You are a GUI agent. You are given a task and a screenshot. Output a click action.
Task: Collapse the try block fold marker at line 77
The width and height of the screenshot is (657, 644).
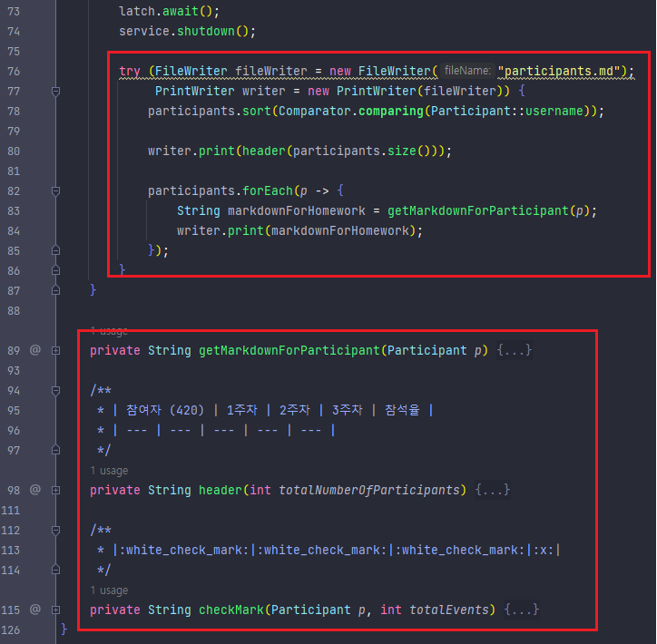pos(55,91)
